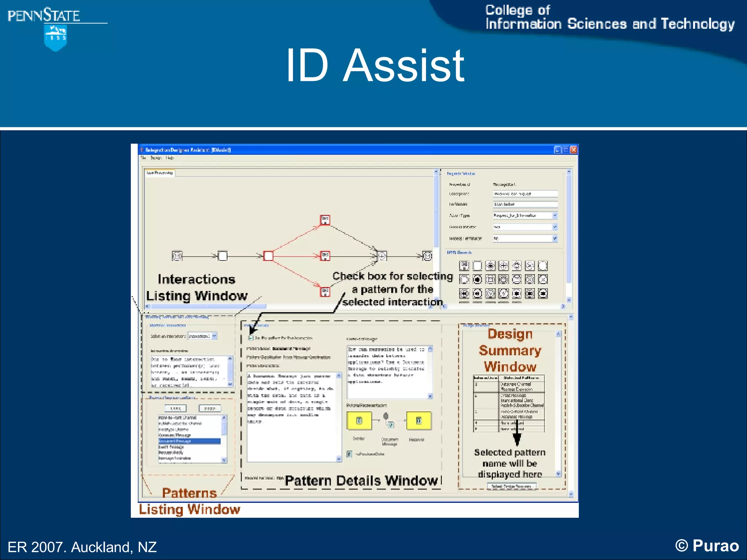Pick the blank rectangle task element in the BPMN palette
This screenshot has height=560, width=747.
pos(477,266)
